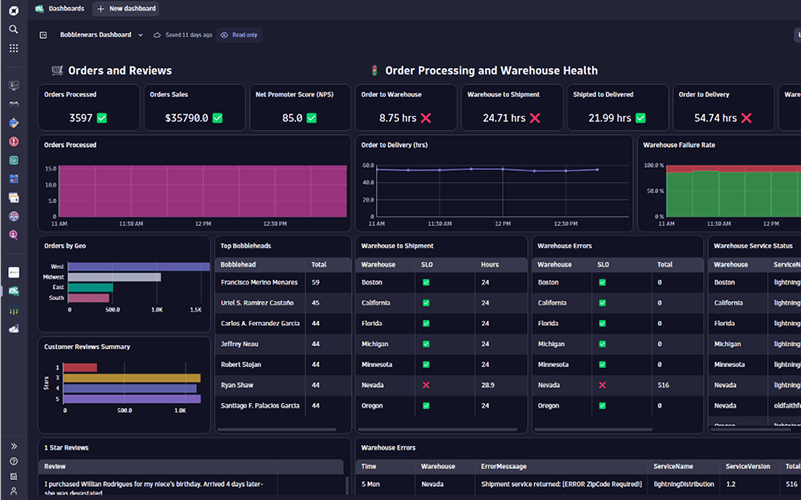
Task: Click Nevada's red X in Warehouse Errors table
Action: point(602,385)
